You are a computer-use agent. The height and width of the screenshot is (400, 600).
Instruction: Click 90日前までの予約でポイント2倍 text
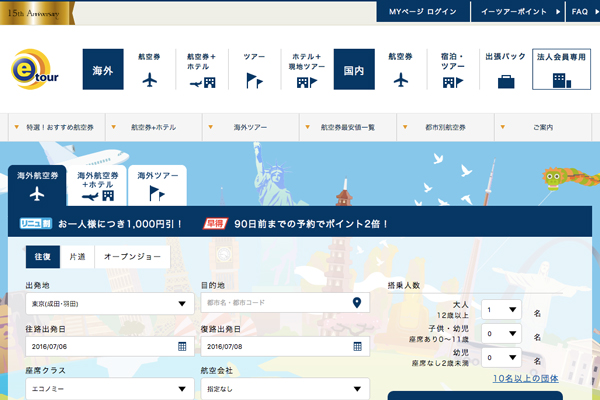(311, 224)
